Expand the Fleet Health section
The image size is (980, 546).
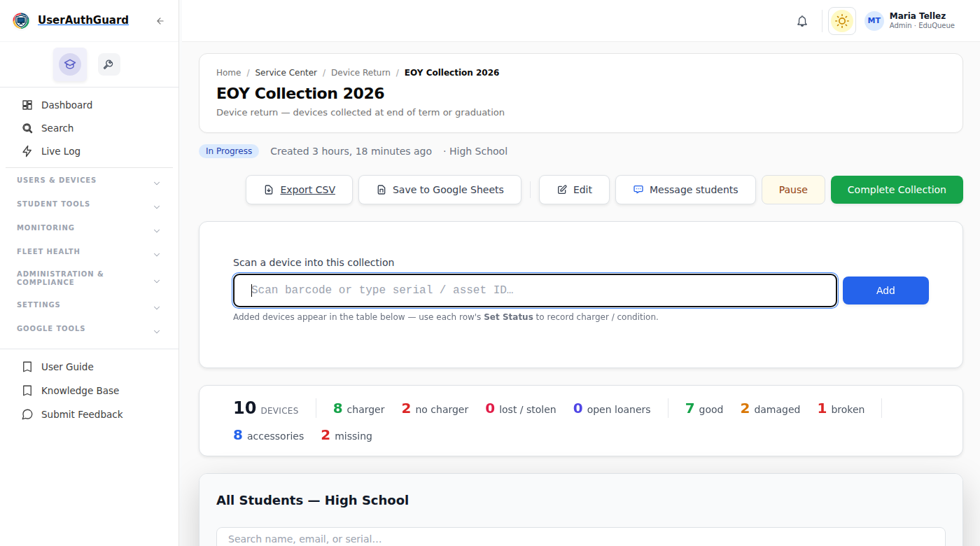pos(89,252)
